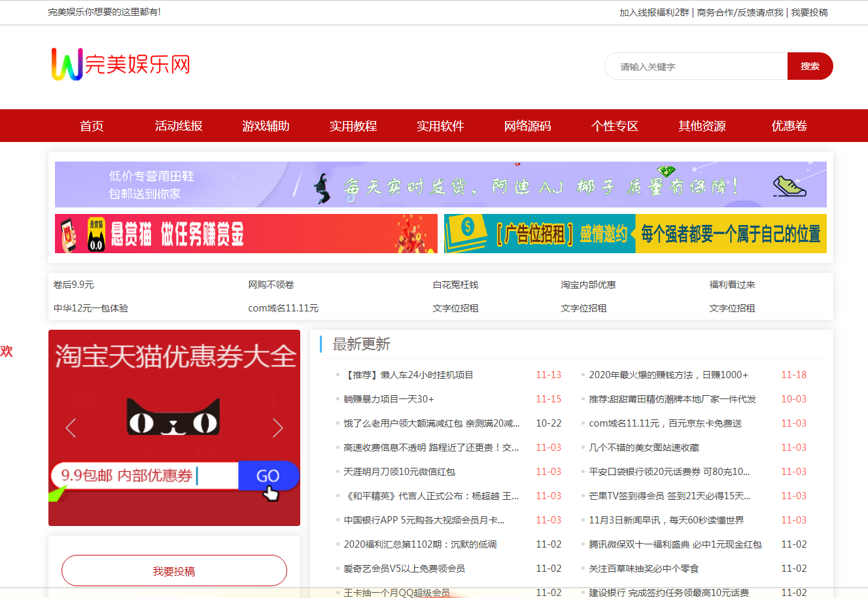Open the 悬赏猫 cat mascot ad banner
This screenshot has height=598, width=868.
246,234
